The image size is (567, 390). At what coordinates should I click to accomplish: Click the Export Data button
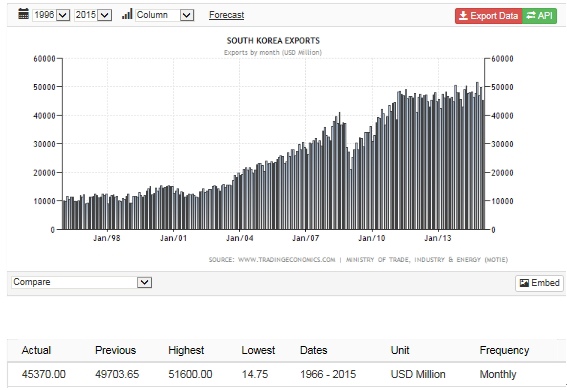[489, 16]
